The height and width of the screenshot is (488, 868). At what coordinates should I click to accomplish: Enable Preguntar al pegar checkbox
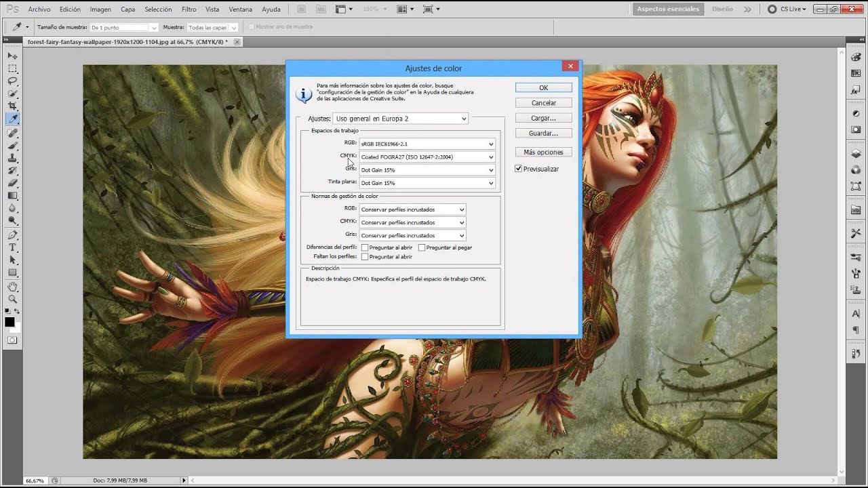point(422,247)
